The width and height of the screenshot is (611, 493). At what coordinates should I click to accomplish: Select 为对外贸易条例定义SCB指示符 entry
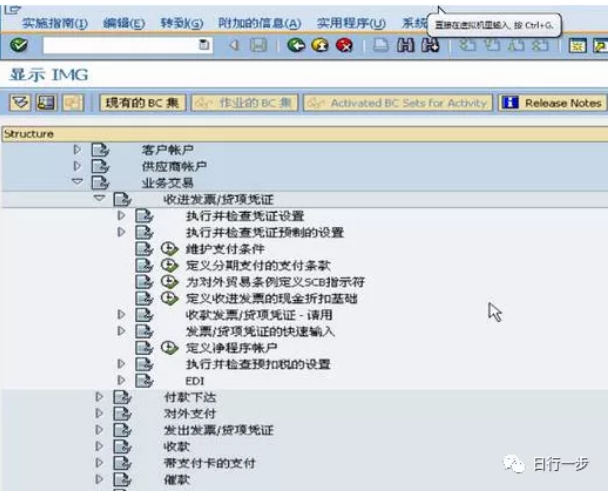click(x=275, y=282)
